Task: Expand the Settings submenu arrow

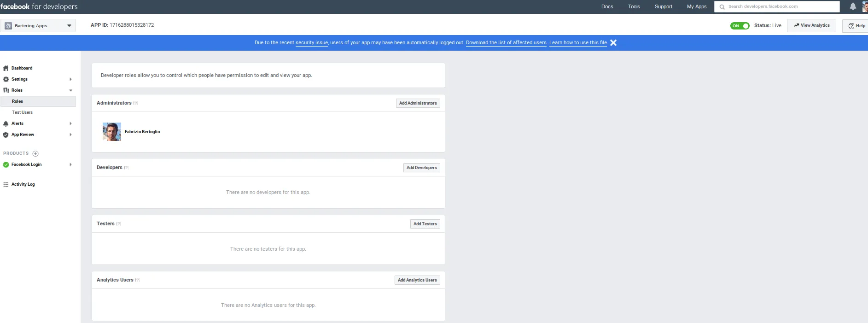Action: pyautogui.click(x=70, y=79)
